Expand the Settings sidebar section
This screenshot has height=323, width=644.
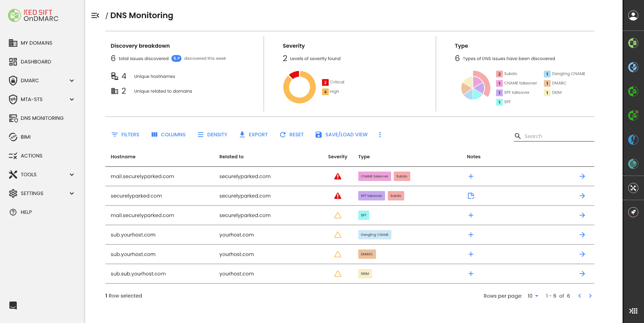(71, 193)
